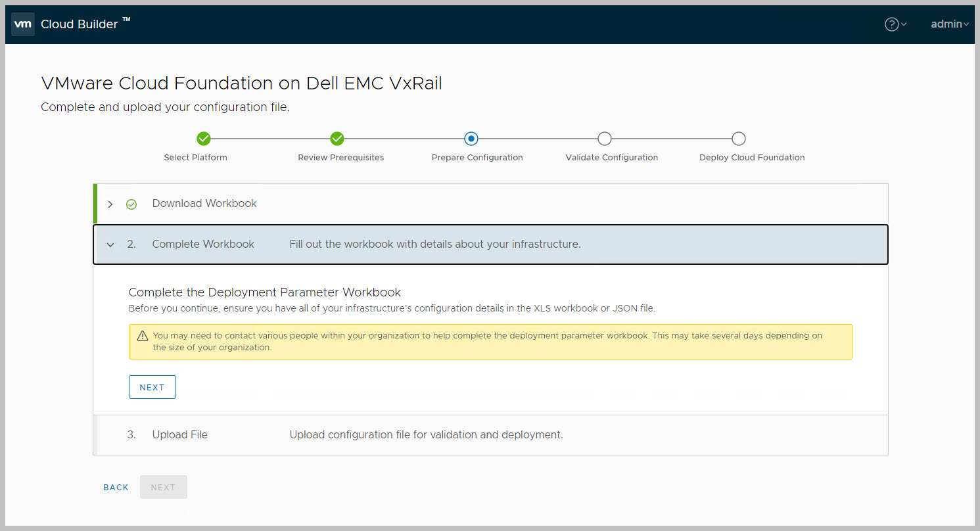Click the warning triangle icon in alert
The image size is (980, 531).
pyautogui.click(x=143, y=336)
